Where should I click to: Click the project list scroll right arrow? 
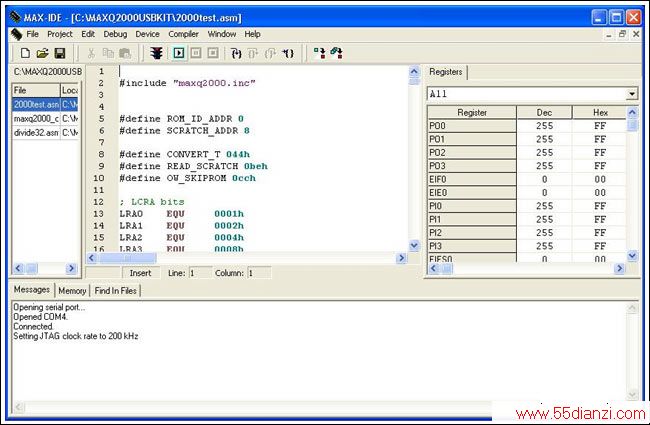pos(71,268)
